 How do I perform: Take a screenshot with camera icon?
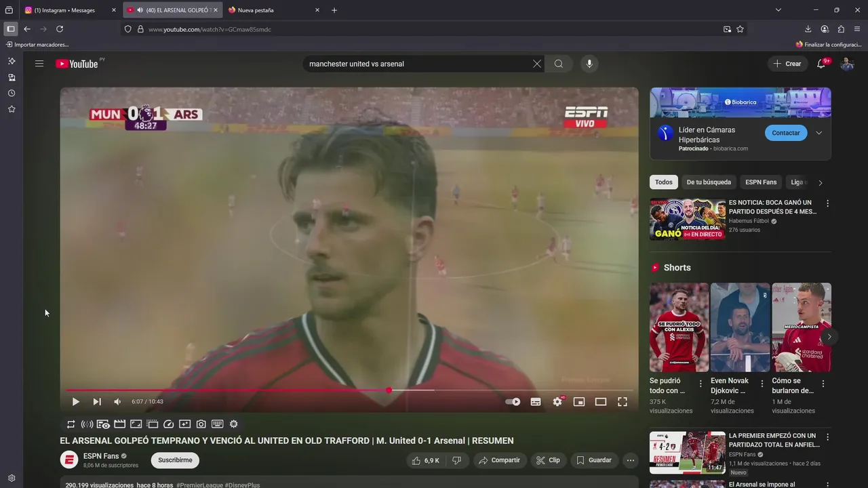pyautogui.click(x=201, y=424)
